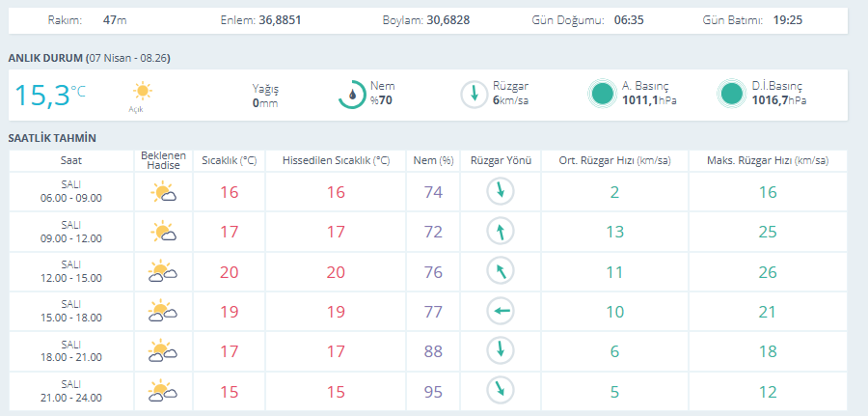Click the Gün Batımı 19:25 value

[787, 19]
